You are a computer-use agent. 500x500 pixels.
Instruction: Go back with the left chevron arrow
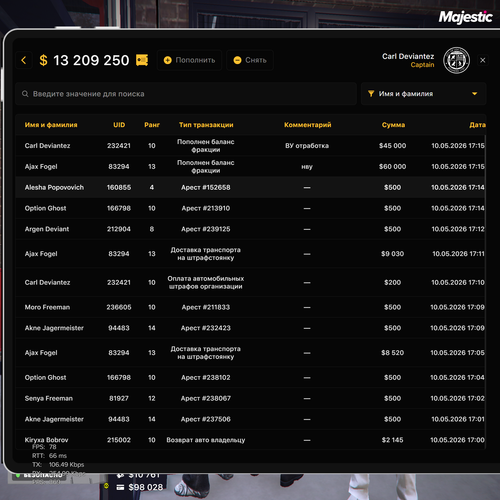[24, 60]
